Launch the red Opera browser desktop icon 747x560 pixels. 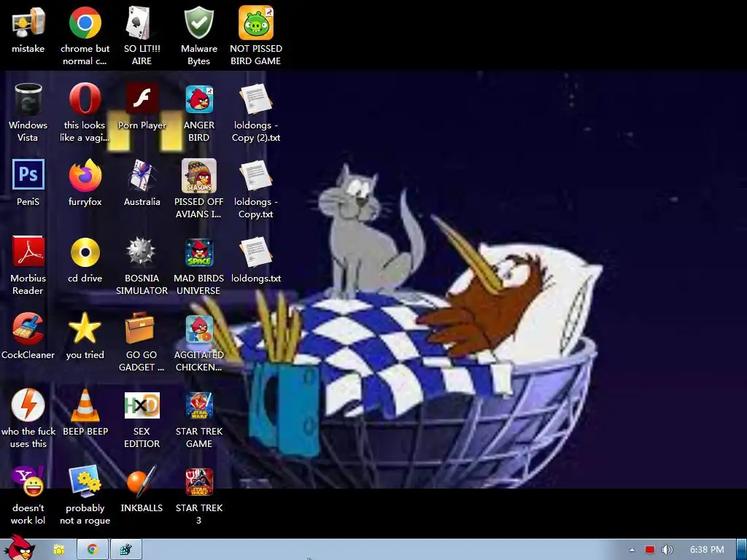(85, 99)
